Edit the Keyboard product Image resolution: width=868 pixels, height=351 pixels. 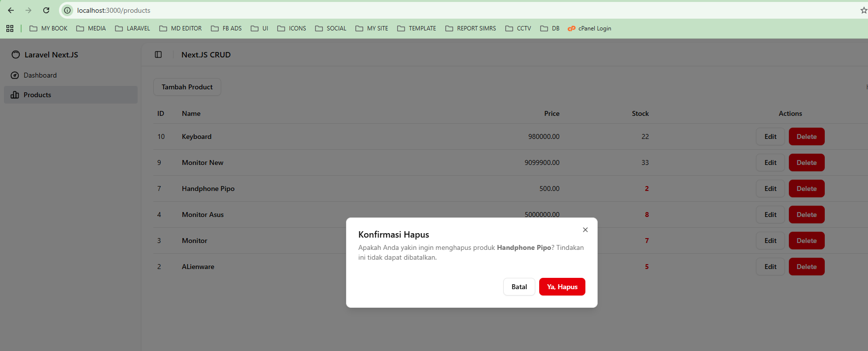coord(770,136)
